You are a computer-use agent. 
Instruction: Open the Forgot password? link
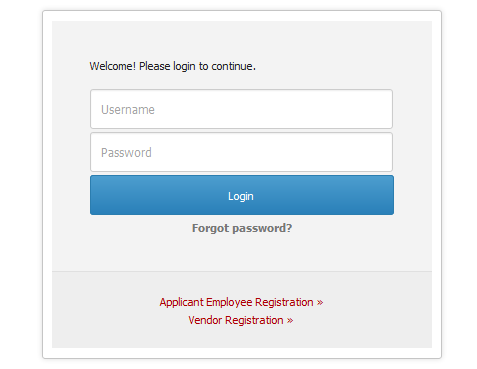242,228
